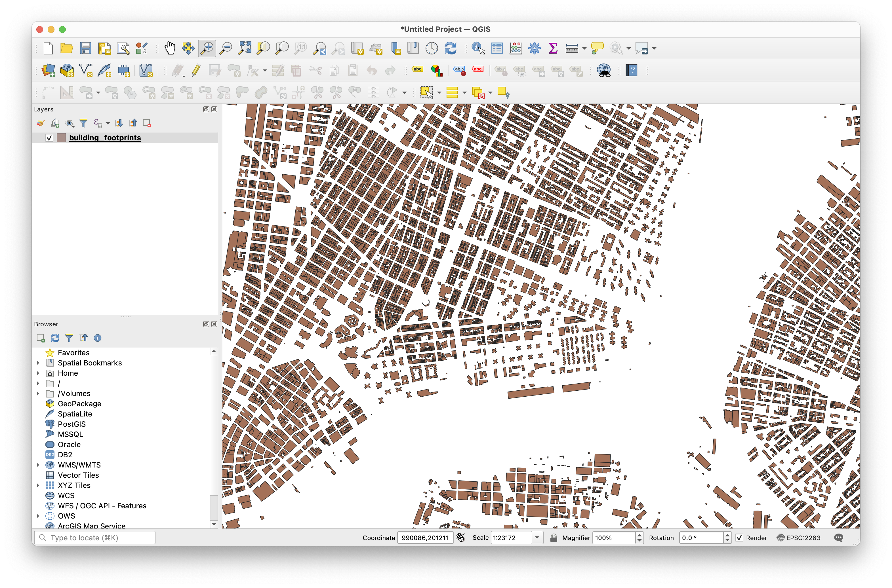
Task: Expand the XYZ Tiles node
Action: coord(38,485)
